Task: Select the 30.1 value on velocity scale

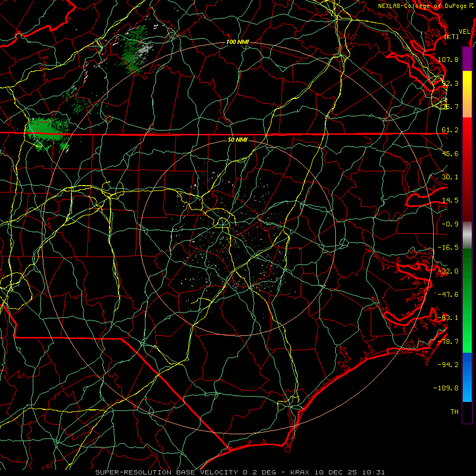Action: coord(450,177)
